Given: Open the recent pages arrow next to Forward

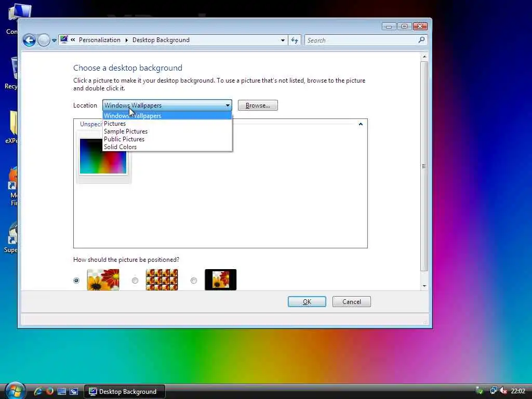Looking at the screenshot, I should coord(54,41).
